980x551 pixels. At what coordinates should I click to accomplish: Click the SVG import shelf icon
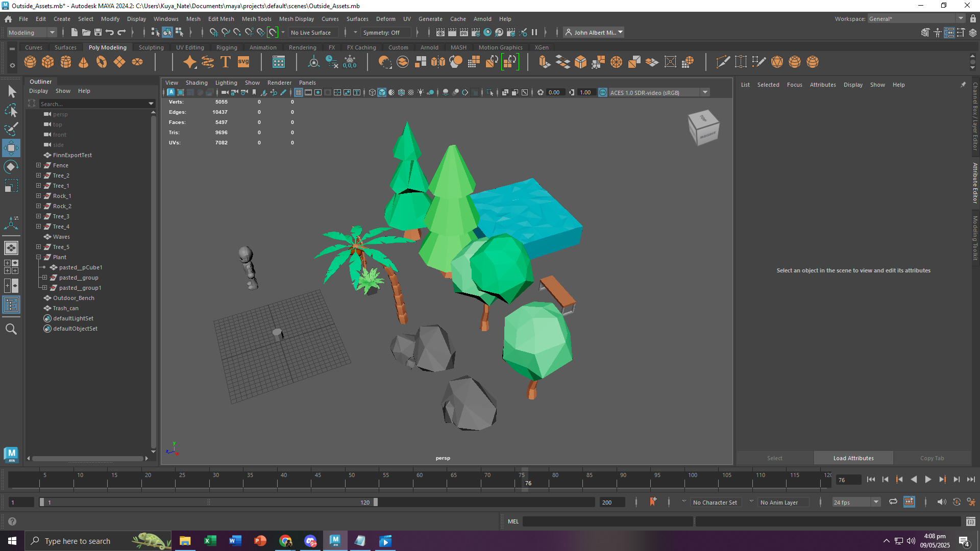pyautogui.click(x=243, y=62)
